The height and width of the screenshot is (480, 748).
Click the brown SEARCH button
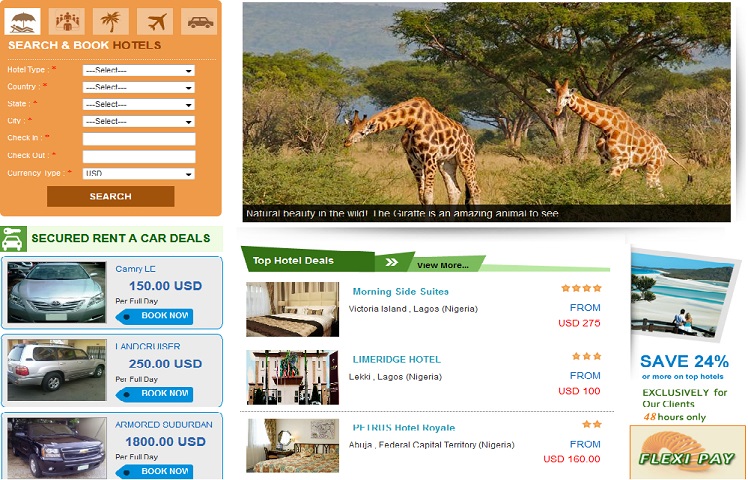click(x=111, y=197)
